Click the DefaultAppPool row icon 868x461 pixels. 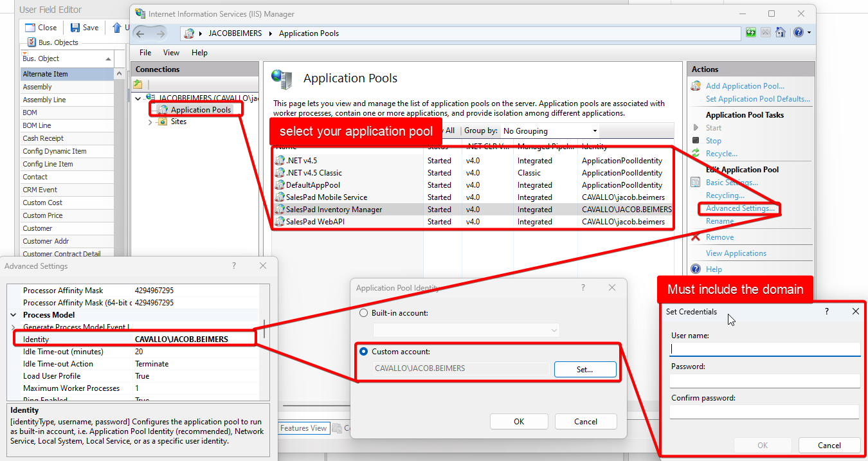click(x=280, y=185)
